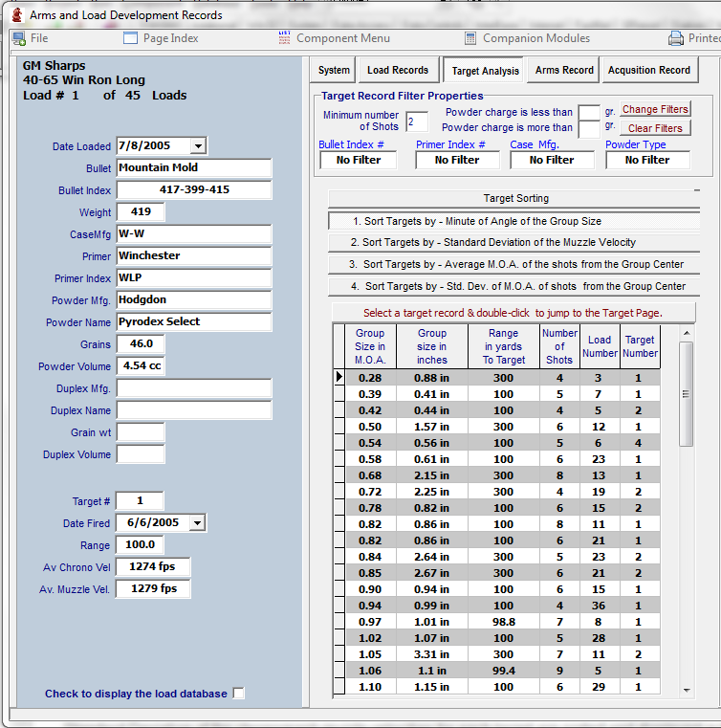Open the Component Menu
The height and width of the screenshot is (728, 721).
tap(343, 38)
